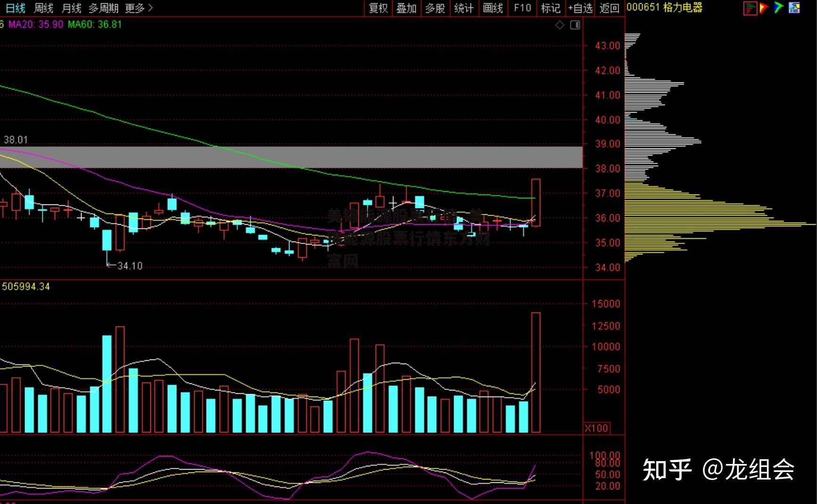817x504 pixels.
Task: Click the 43.00 price axis label
Action: (x=608, y=46)
